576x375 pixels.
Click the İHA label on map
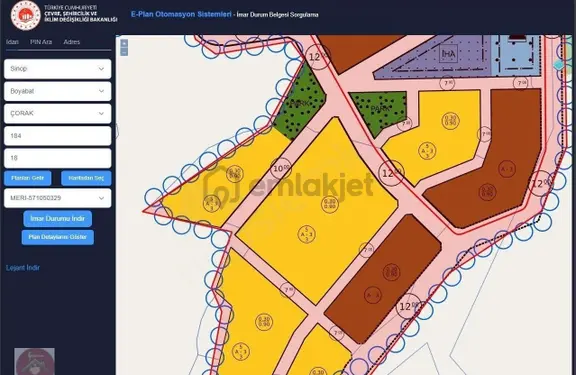click(449, 54)
